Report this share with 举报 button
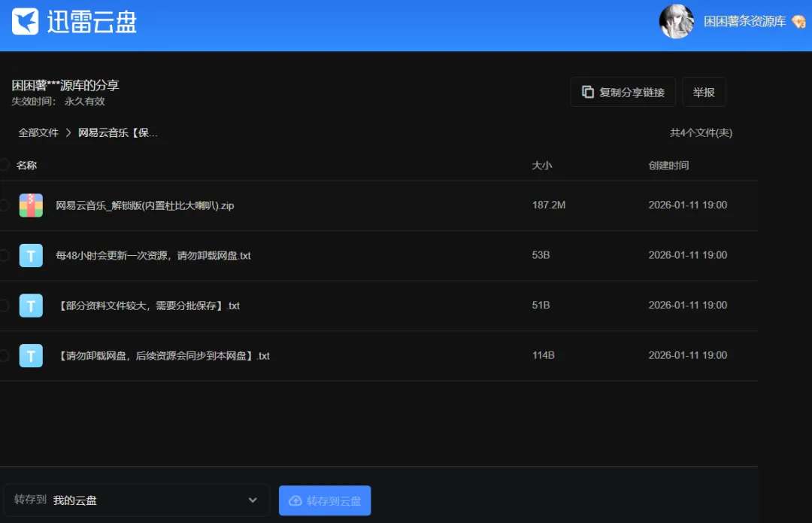 pyautogui.click(x=704, y=93)
